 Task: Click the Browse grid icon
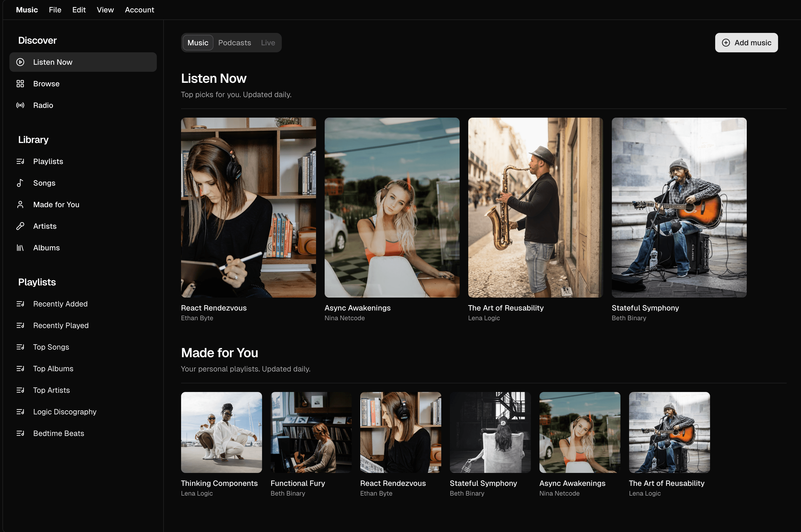click(x=20, y=84)
